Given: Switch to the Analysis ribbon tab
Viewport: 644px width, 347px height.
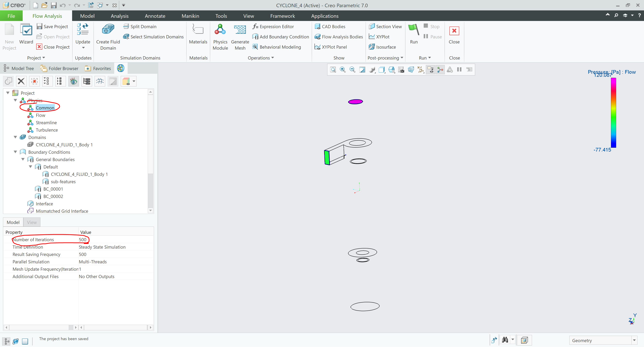Looking at the screenshot, I should (x=120, y=16).
